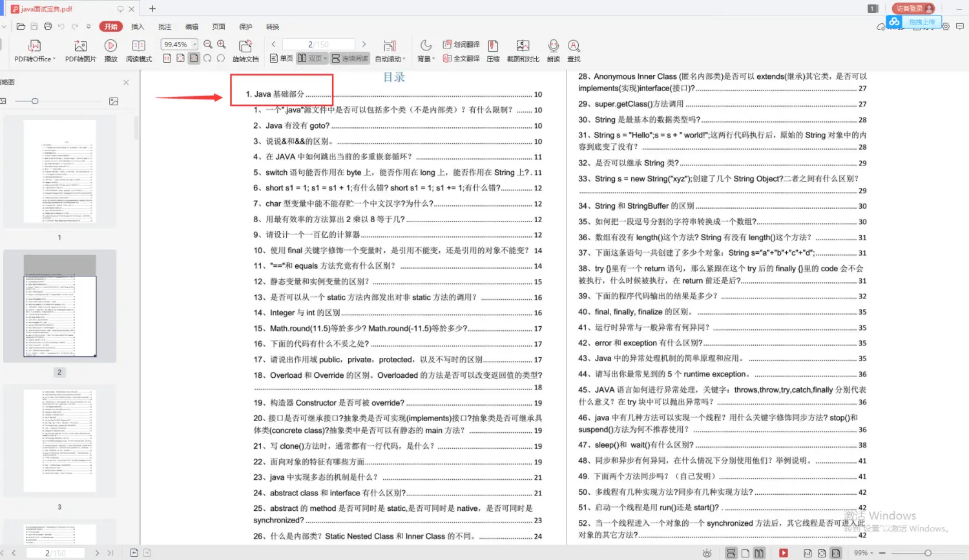Enter 阅读模式 reading mode

[x=138, y=50]
